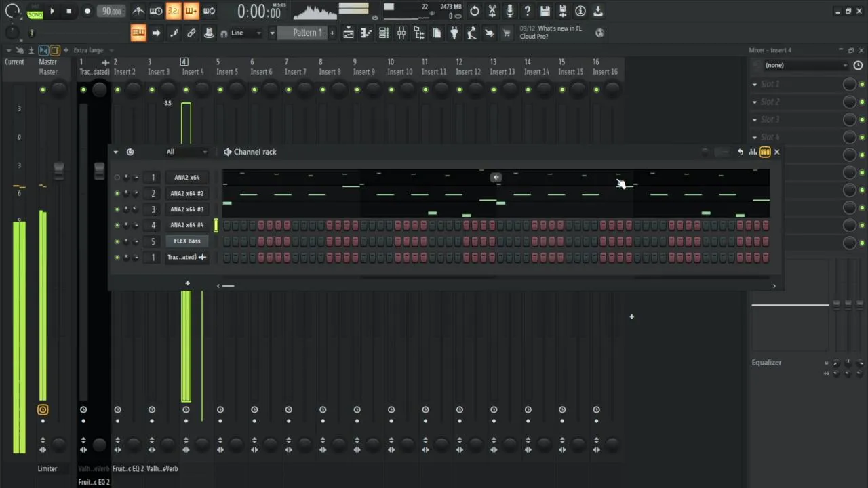Click the step edit arrow icon
The image size is (868, 488).
(x=156, y=33)
